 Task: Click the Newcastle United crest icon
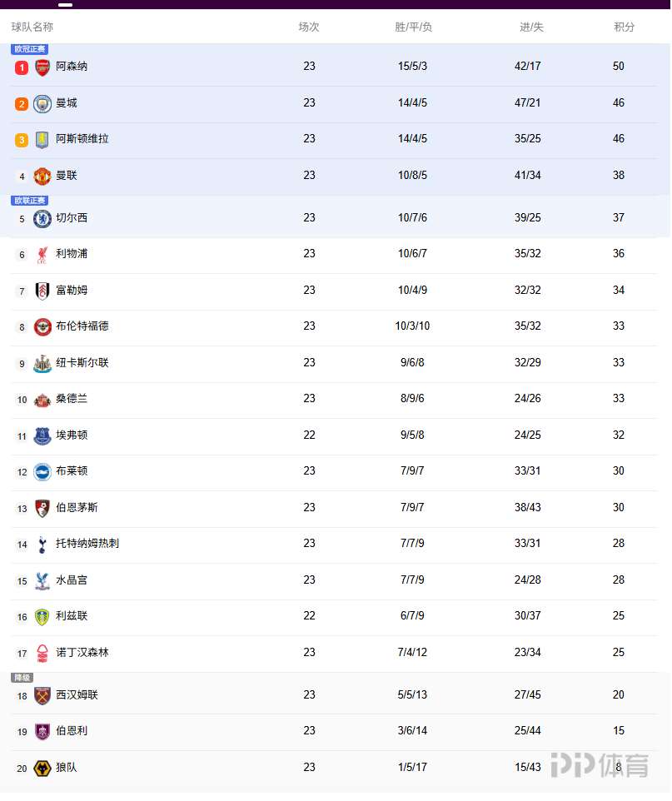pos(42,364)
